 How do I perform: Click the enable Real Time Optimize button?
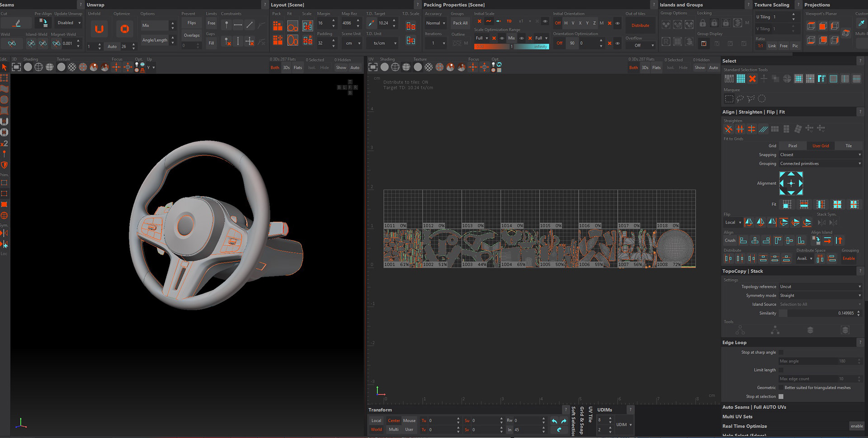point(857,426)
